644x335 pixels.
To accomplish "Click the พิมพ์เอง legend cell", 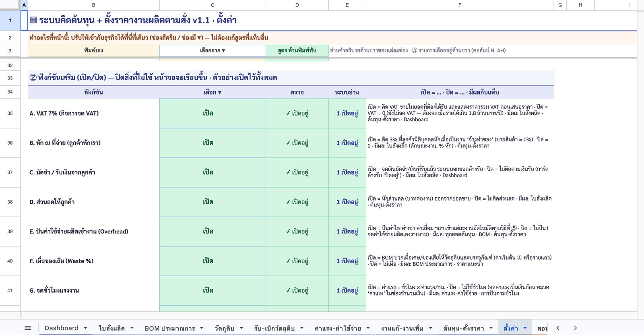I will [x=93, y=51].
